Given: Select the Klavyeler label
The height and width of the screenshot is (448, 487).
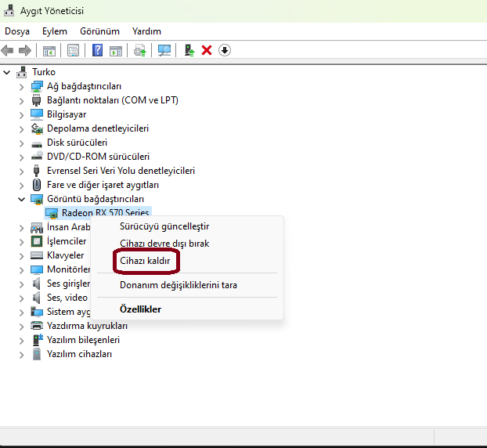Looking at the screenshot, I should pyautogui.click(x=65, y=255).
